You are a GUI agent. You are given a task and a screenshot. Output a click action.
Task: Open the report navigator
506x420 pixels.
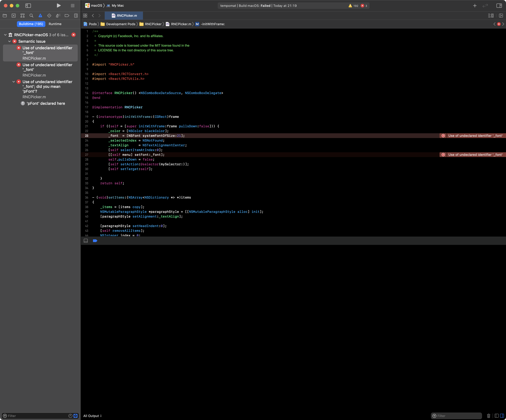pyautogui.click(x=76, y=16)
